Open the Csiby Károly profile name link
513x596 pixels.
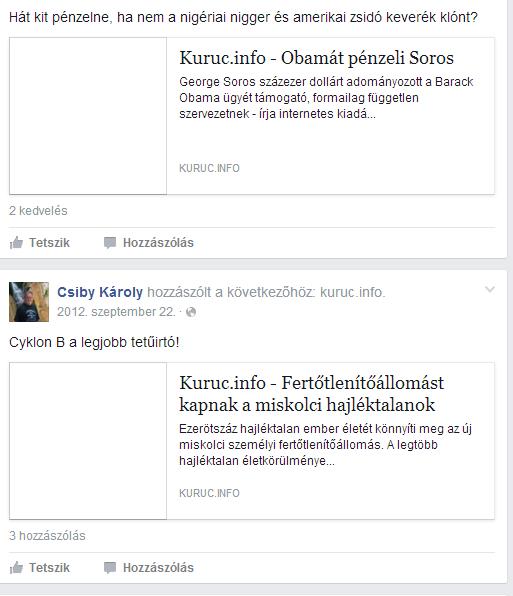tap(100, 292)
